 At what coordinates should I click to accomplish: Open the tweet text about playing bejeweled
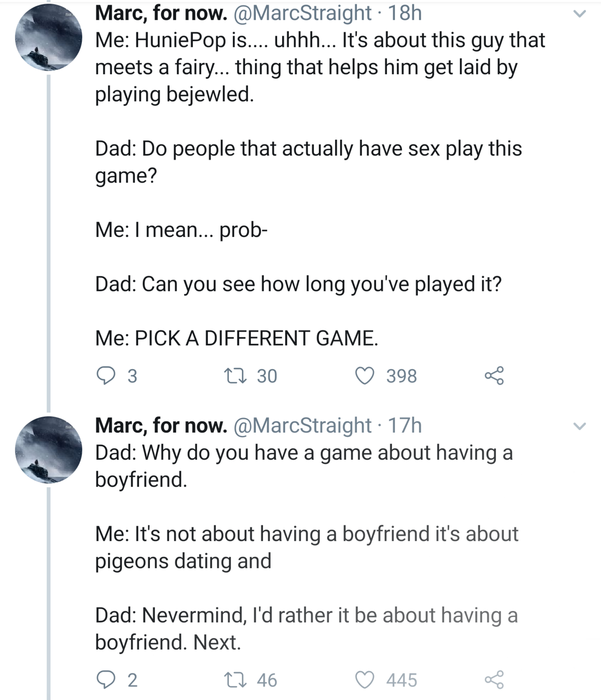[305, 67]
